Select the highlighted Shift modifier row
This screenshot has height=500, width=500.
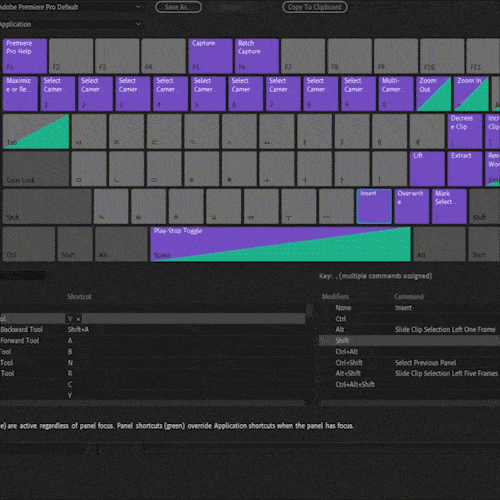409,341
